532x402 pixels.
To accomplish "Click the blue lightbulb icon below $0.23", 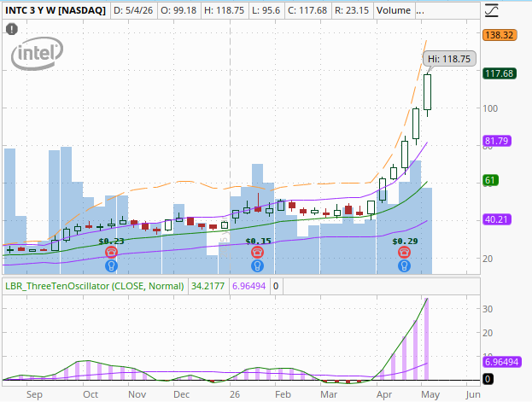I will (111, 265).
